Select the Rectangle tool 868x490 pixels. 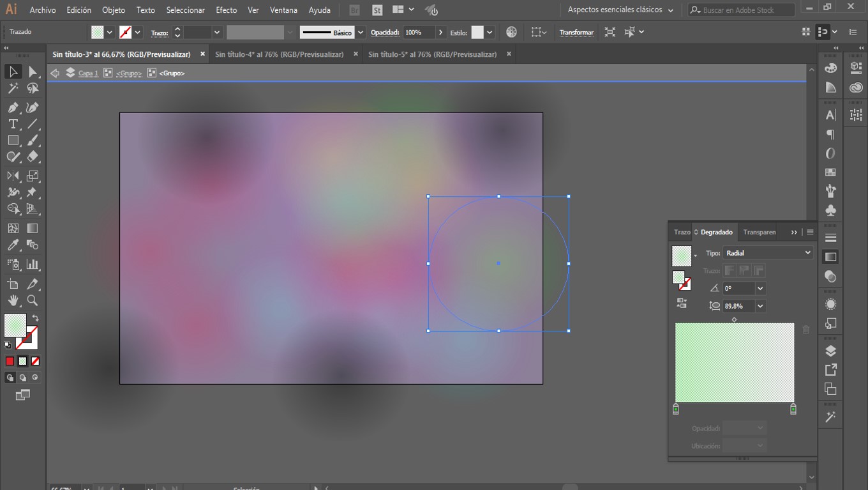[13, 141]
